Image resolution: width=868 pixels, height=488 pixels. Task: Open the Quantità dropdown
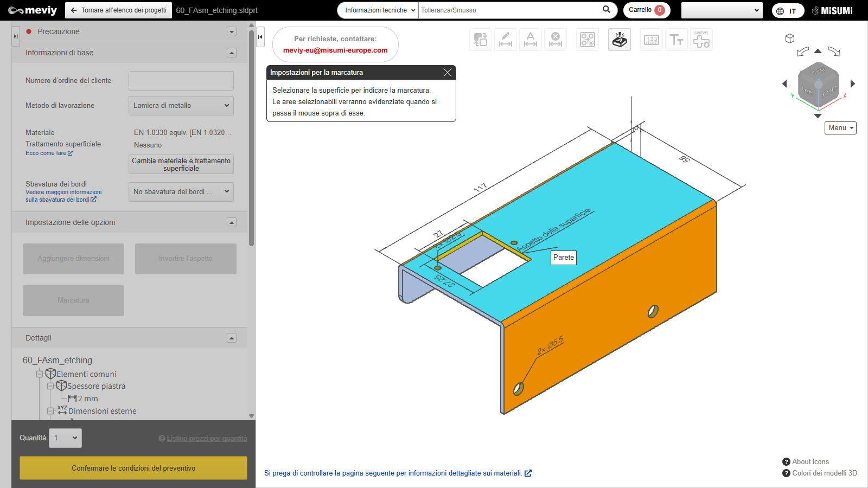[65, 438]
